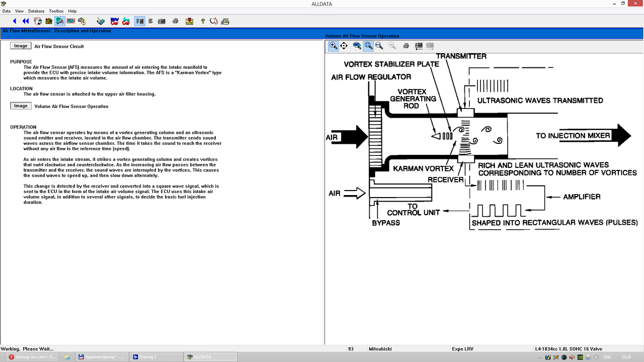Image resolution: width=644 pixels, height=362 pixels.
Task: Click the 'TRANSMITTER' label in the diagram
Action: click(x=461, y=56)
